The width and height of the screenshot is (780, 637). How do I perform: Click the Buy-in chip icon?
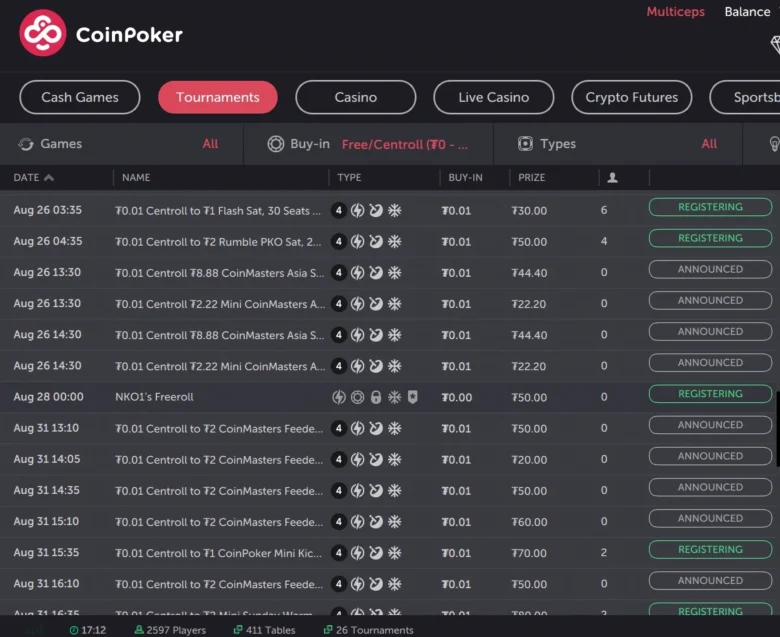[x=276, y=144]
